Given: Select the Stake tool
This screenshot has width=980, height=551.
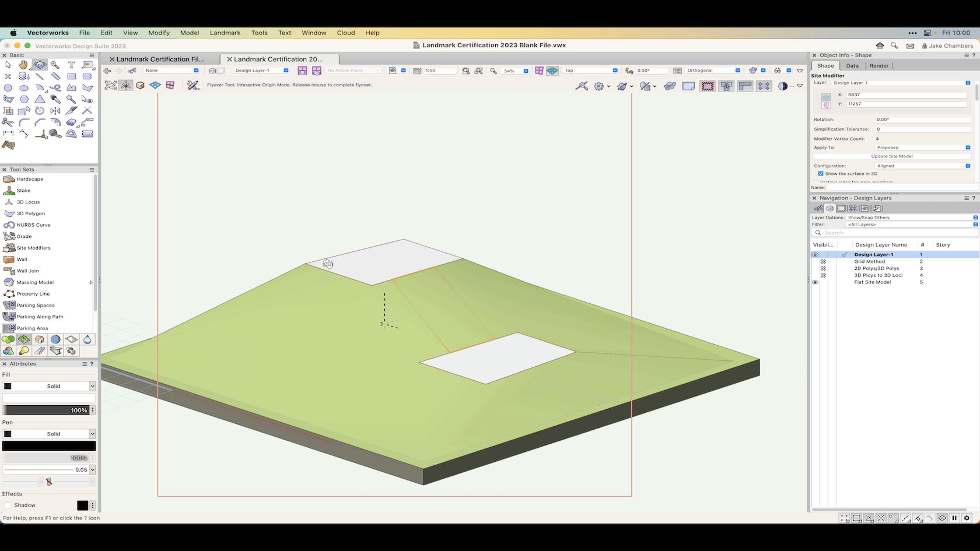Looking at the screenshot, I should click(23, 191).
